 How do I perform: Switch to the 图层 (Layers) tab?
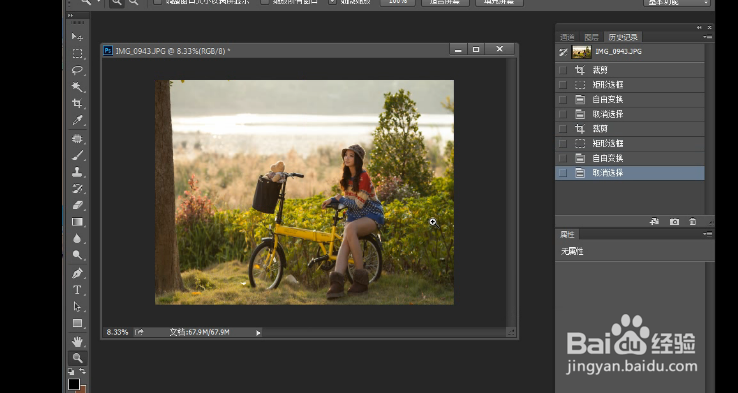point(591,37)
